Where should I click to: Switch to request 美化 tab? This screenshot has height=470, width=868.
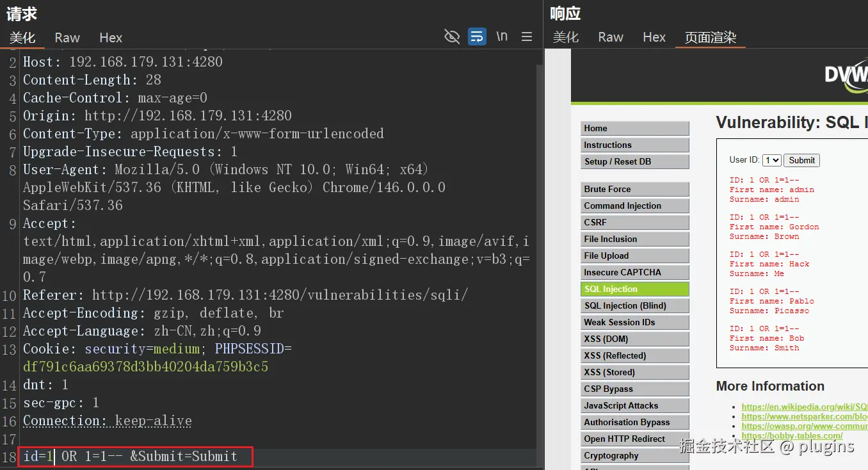click(x=22, y=38)
